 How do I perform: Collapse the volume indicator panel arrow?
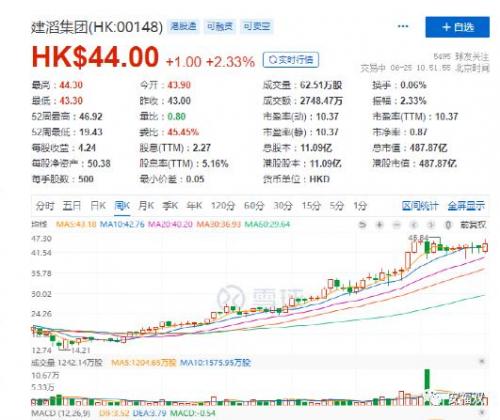tap(482, 361)
